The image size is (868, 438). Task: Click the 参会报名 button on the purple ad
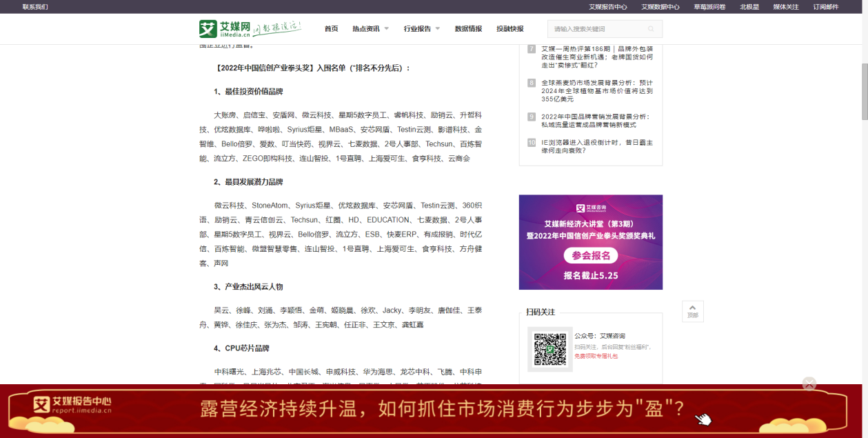coord(591,256)
